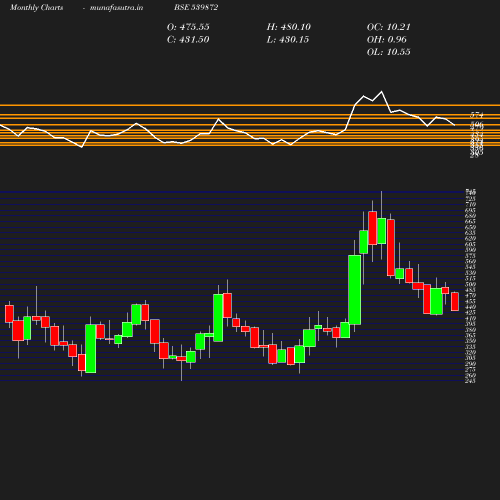Select the high value 'H: 480.10'
500x500 pixels.
pyautogui.click(x=289, y=27)
